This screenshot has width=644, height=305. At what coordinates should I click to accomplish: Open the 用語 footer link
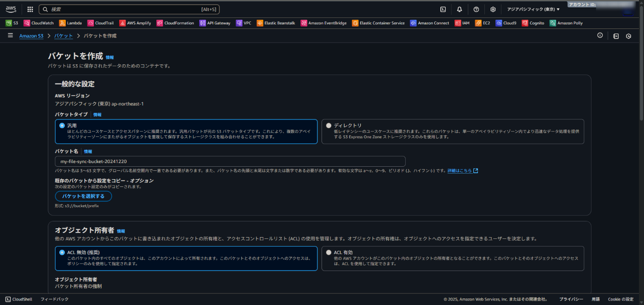tap(596, 299)
